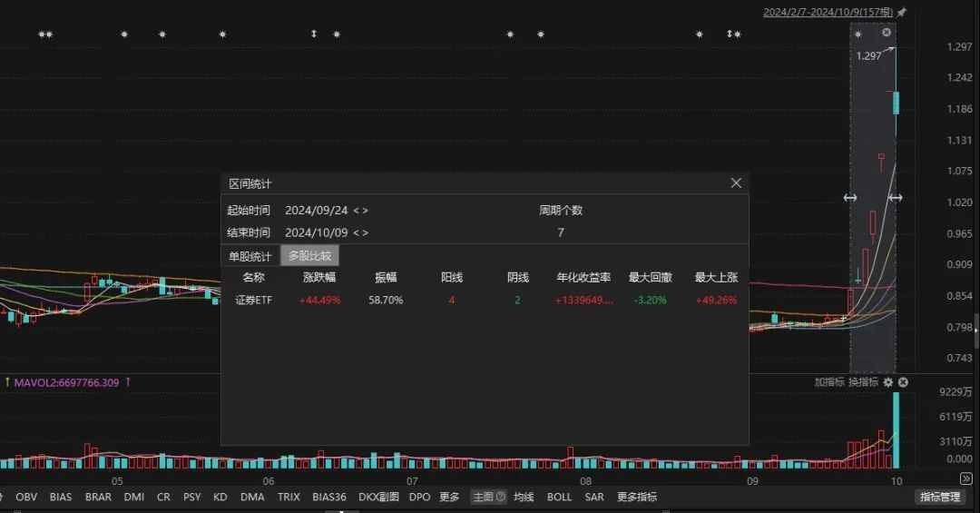Open 指标管理 button
980x513 pixels.
(940, 497)
